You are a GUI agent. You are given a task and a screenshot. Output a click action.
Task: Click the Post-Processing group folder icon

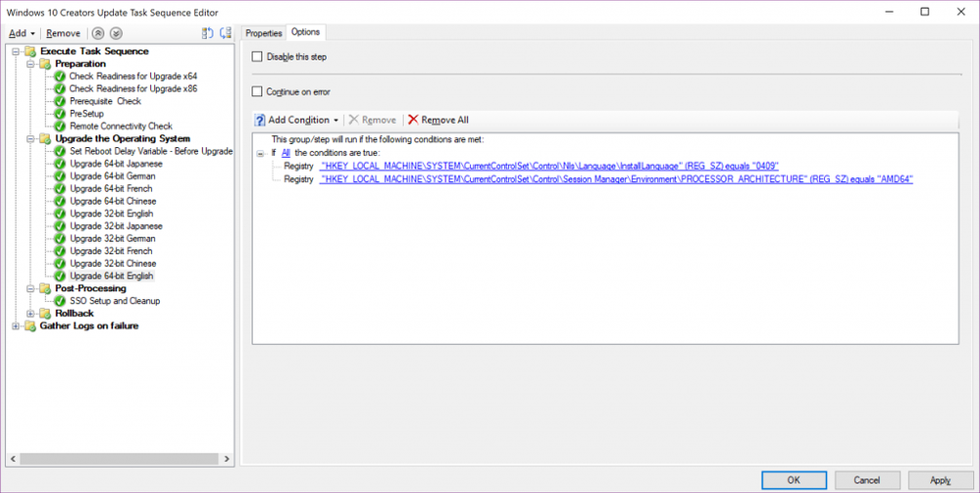pyautogui.click(x=45, y=289)
